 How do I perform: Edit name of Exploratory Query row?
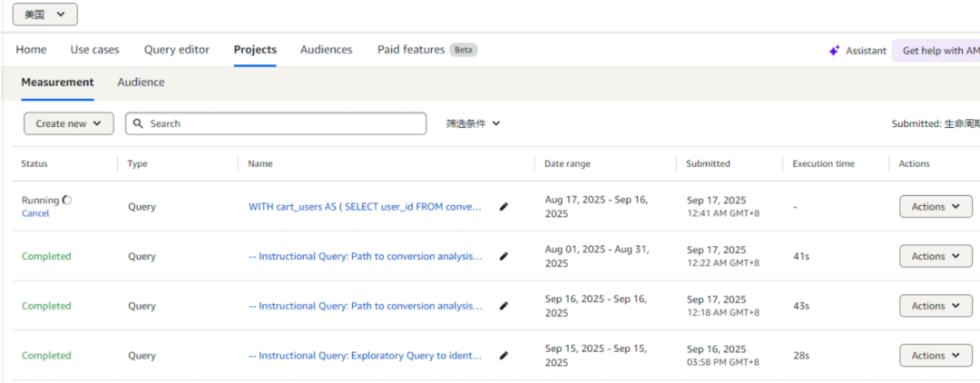click(x=504, y=356)
